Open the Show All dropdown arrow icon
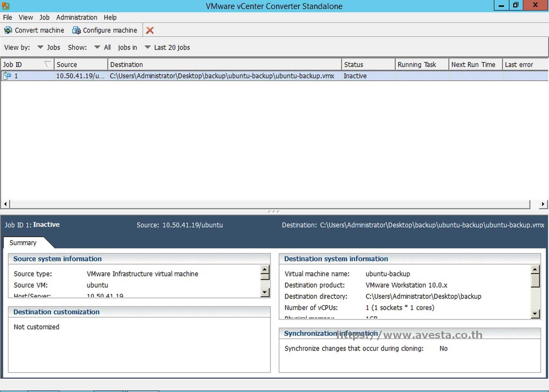Viewport: 549px width, 392px height. (x=97, y=47)
